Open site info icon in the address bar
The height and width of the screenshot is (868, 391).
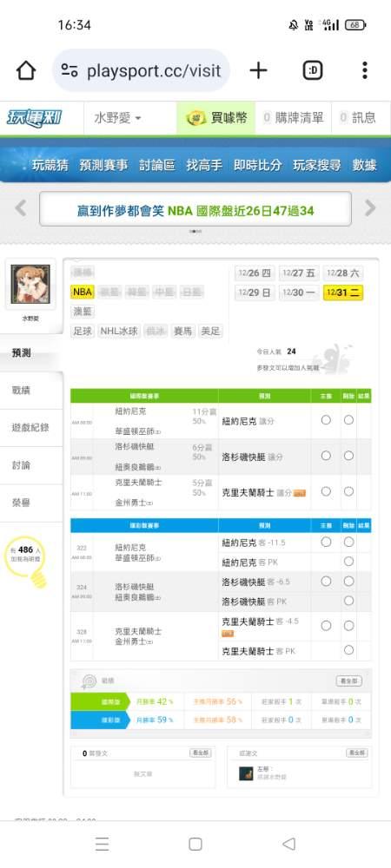(x=70, y=70)
